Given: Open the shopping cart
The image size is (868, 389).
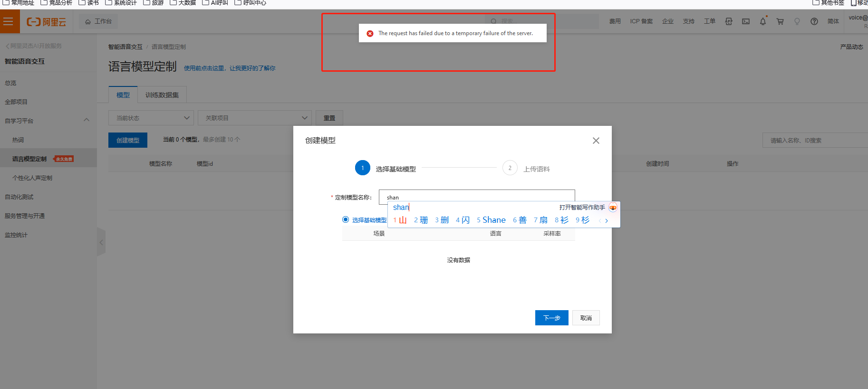Looking at the screenshot, I should coord(780,21).
